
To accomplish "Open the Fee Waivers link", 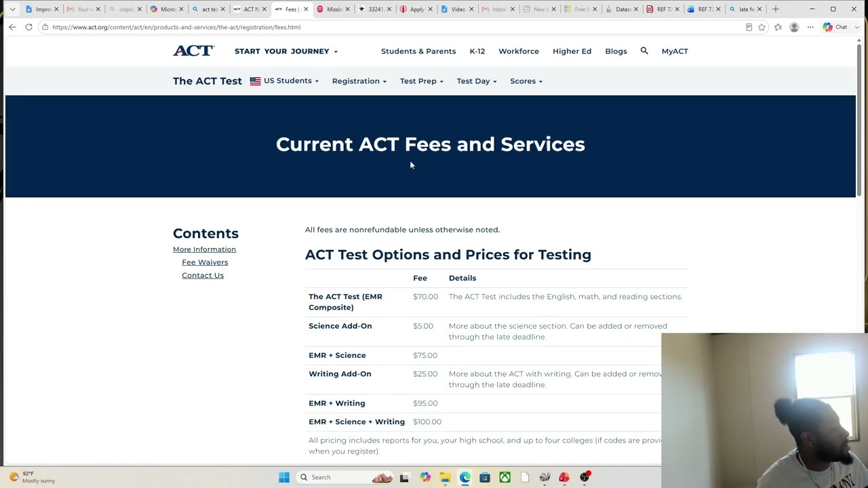I will click(x=205, y=262).
